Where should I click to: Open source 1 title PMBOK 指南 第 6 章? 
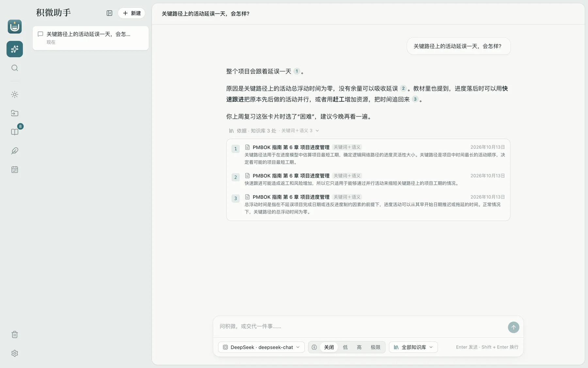tap(291, 147)
